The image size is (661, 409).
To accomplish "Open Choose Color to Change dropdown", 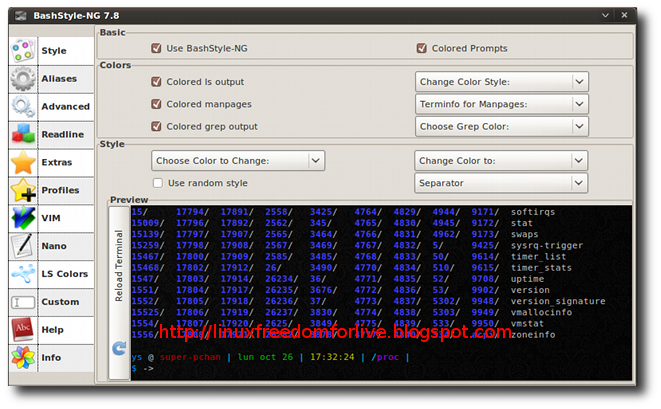I will [238, 161].
